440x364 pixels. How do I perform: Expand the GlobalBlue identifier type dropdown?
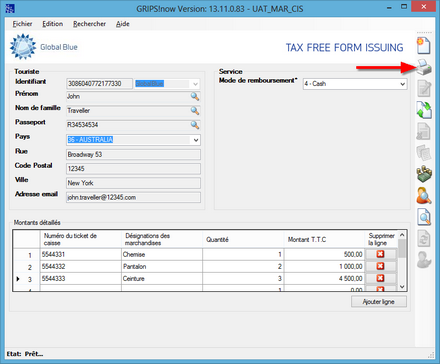(195, 84)
